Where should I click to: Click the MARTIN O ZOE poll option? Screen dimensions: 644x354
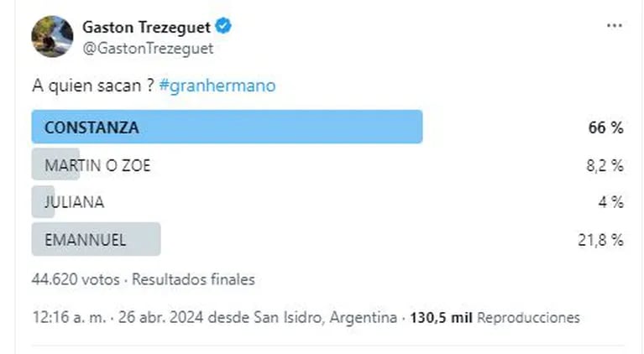[x=97, y=165]
